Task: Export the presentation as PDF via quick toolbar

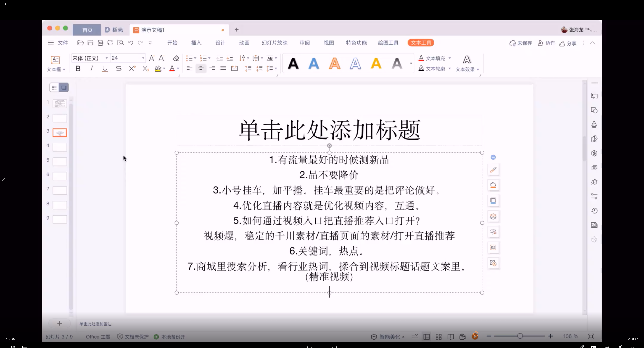Action: point(100,43)
